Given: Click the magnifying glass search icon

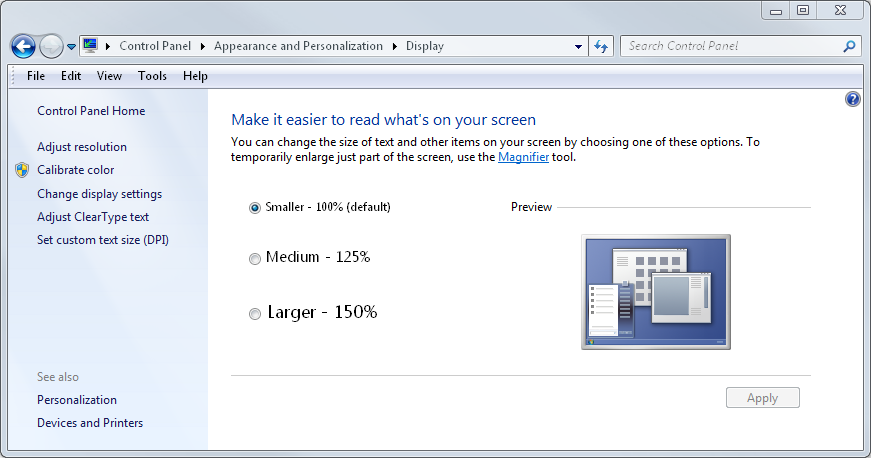Looking at the screenshot, I should [x=849, y=47].
